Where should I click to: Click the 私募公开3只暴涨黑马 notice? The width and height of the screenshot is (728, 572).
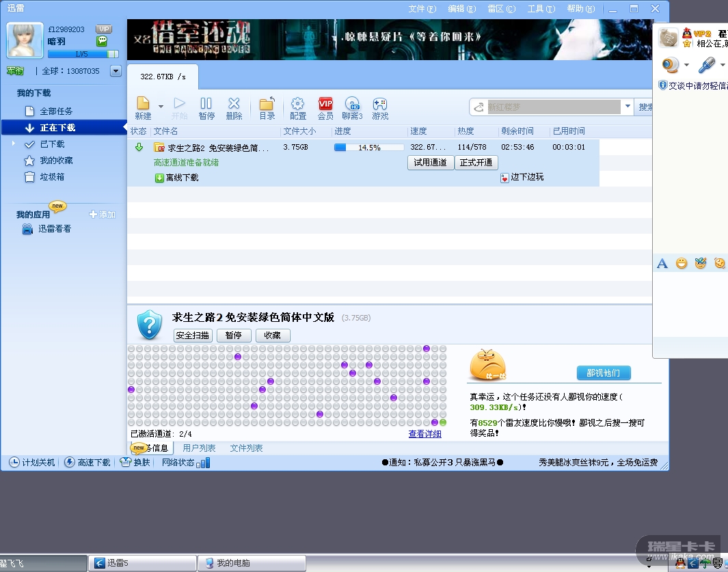[x=442, y=463]
